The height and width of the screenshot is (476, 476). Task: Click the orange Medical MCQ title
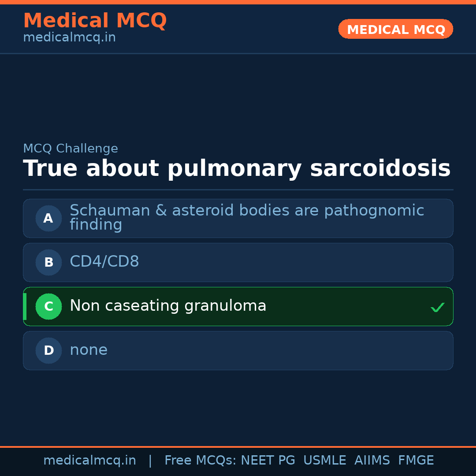95,21
